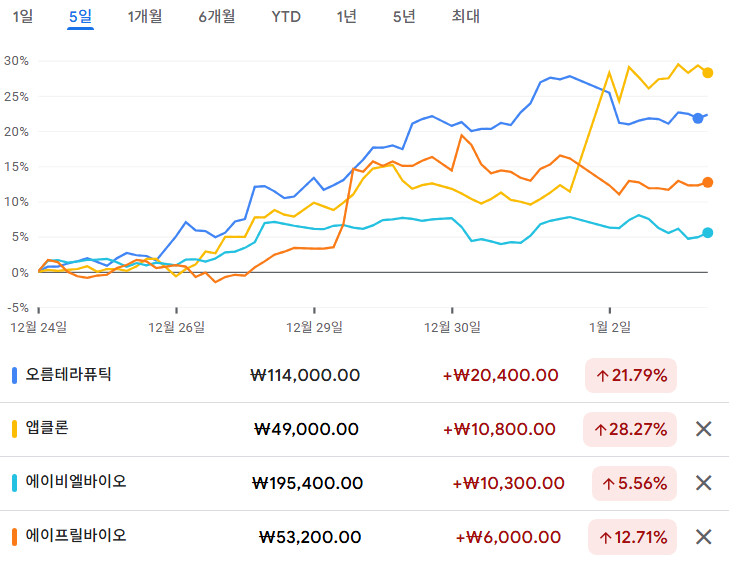The height and width of the screenshot is (563, 743).
Task: Remove 앱클론 from the comparison
Action: 703,429
